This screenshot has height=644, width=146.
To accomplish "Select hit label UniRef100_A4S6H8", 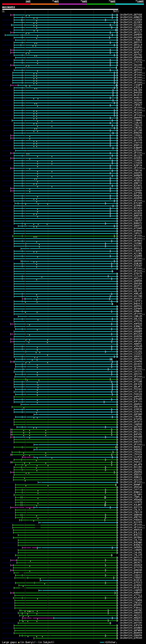I will tap(131, 37).
